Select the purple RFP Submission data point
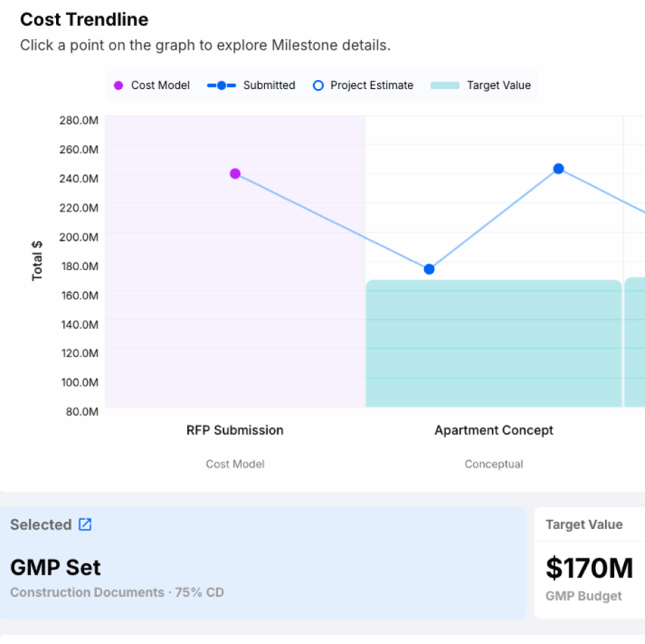Screen dimensions: 645x644 [235, 174]
